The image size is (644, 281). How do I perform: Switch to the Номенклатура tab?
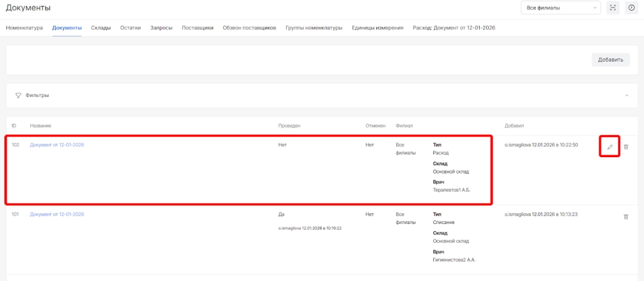tap(24, 28)
